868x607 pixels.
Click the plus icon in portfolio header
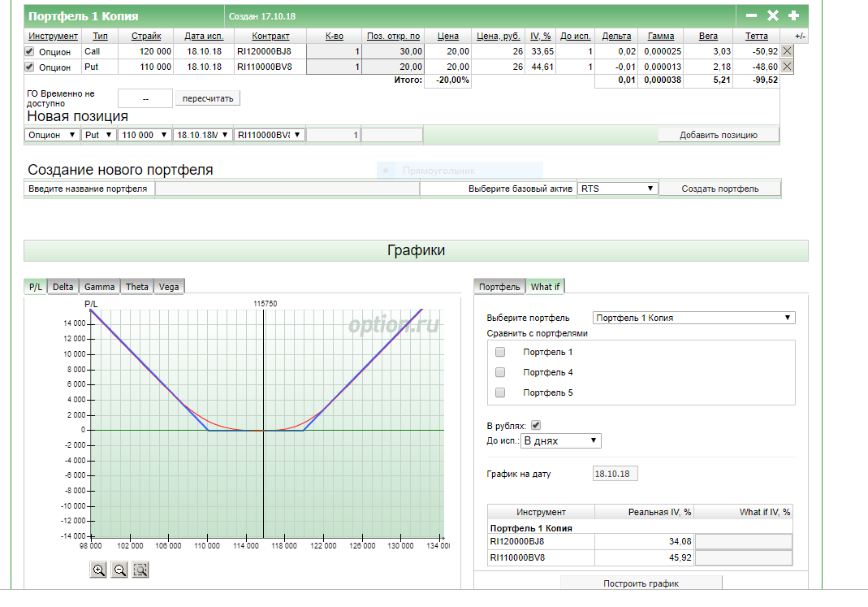click(x=794, y=15)
